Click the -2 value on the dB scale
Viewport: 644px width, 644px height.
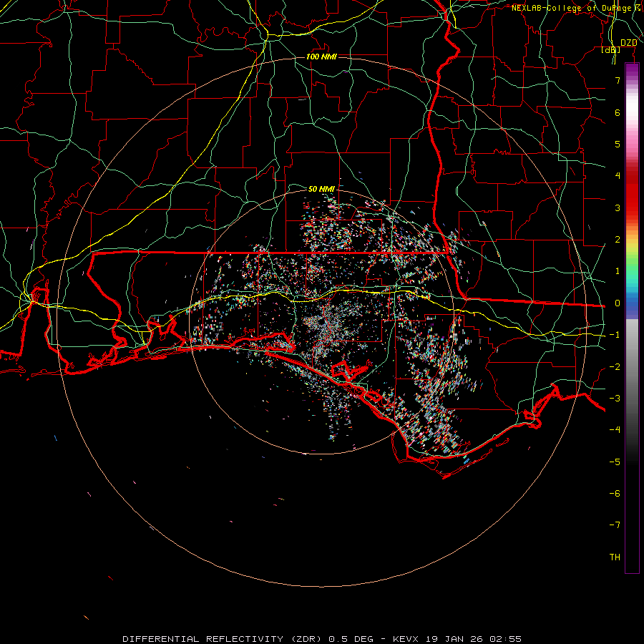[615, 367]
